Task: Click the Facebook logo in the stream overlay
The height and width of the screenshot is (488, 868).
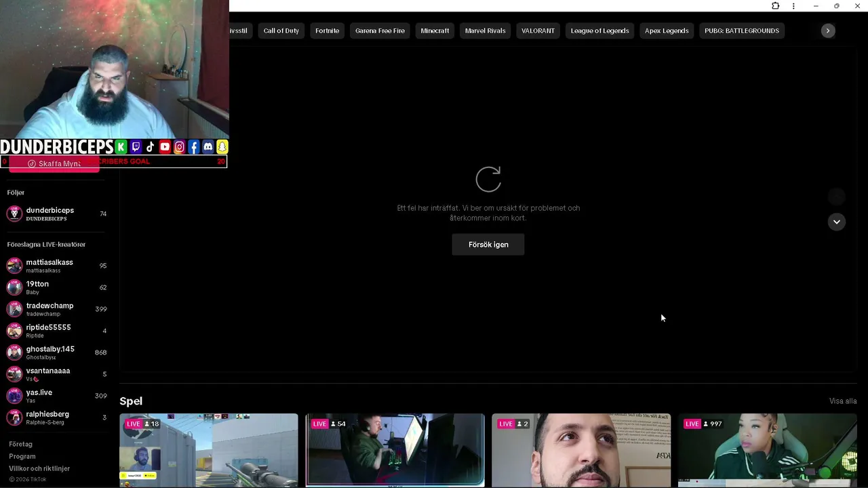Action: coord(193,147)
